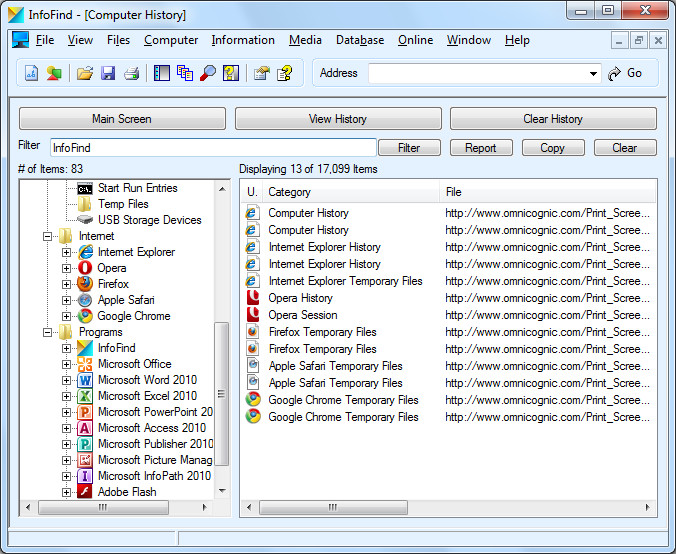Click the Apple Safari compass icon
The height and width of the screenshot is (554, 676).
(x=85, y=300)
